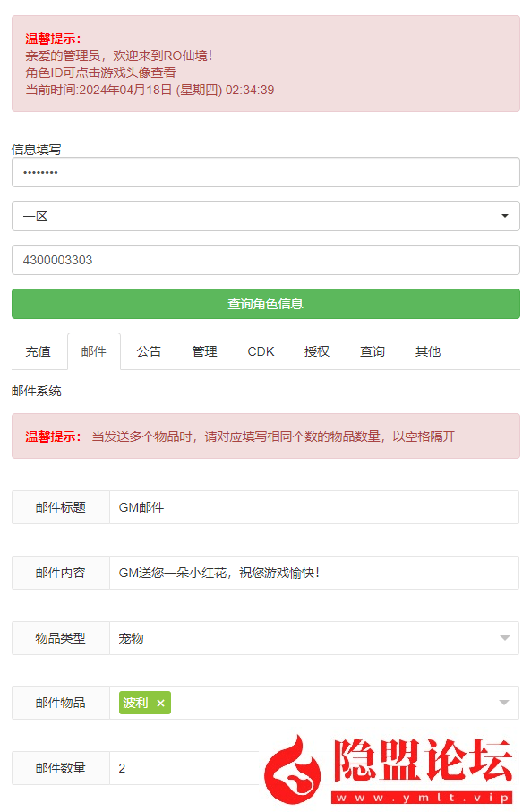Image resolution: width=531 pixels, height=812 pixels.
Task: Open the server region dropdown showing 一区
Action: (x=265, y=216)
